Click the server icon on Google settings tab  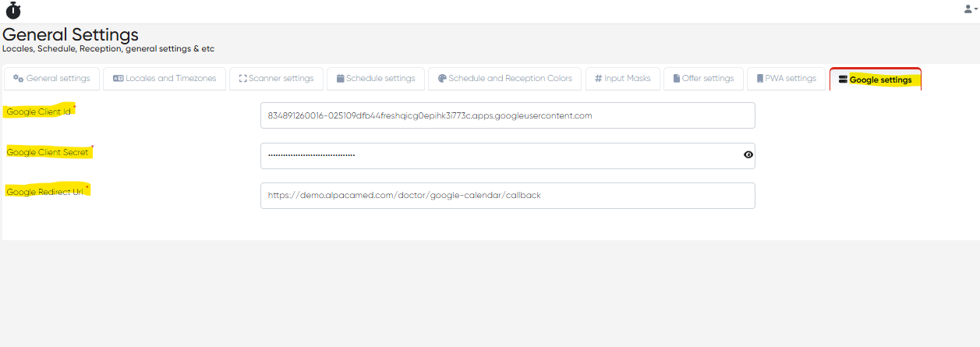[x=843, y=80]
